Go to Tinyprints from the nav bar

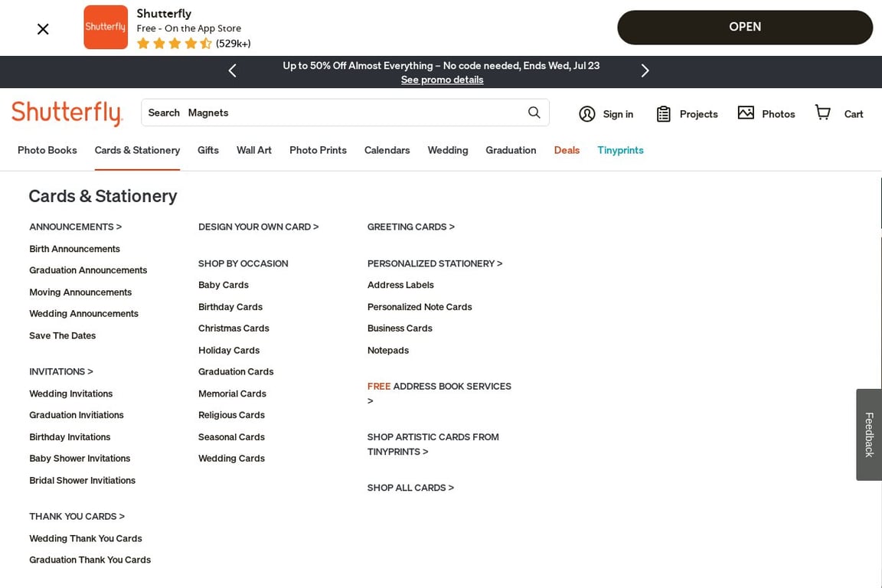click(620, 150)
